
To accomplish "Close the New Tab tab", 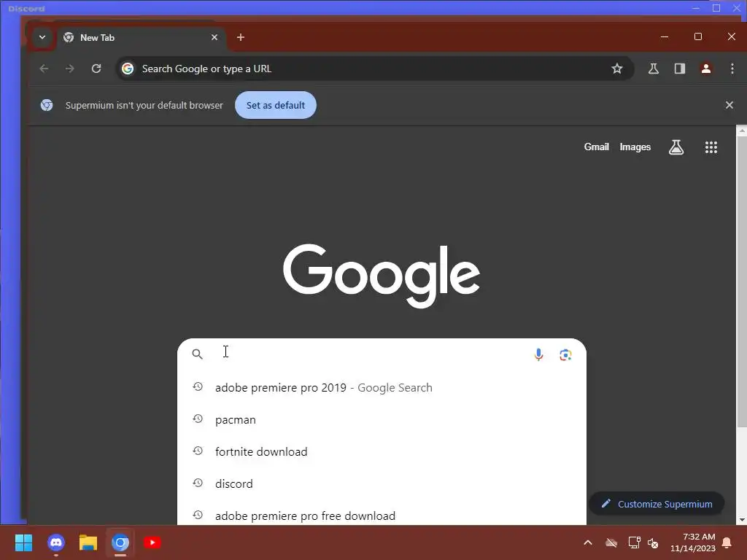I will (214, 37).
